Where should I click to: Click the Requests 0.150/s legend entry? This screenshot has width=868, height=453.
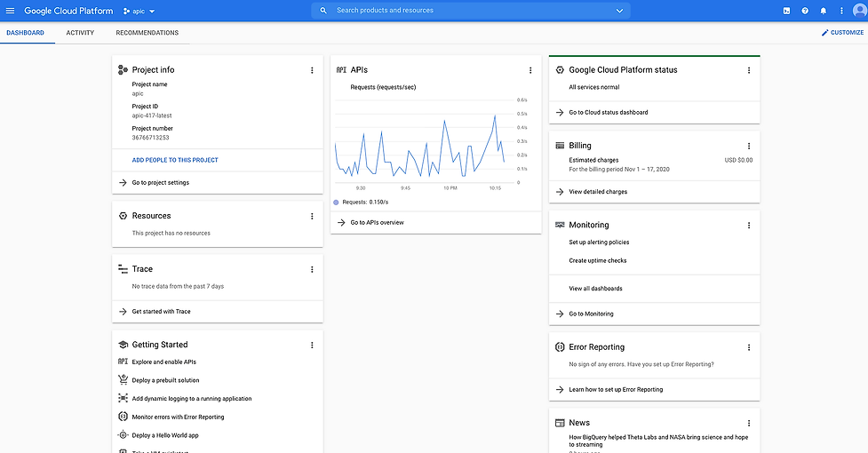point(361,203)
